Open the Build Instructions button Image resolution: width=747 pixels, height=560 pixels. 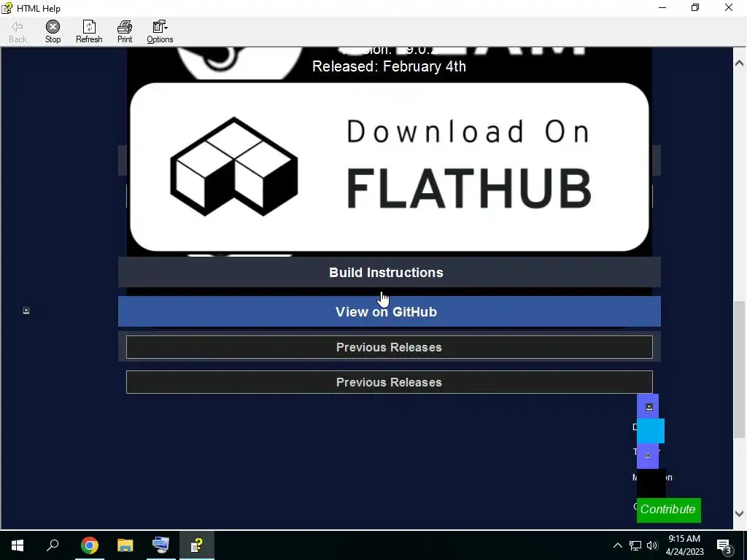coord(390,273)
